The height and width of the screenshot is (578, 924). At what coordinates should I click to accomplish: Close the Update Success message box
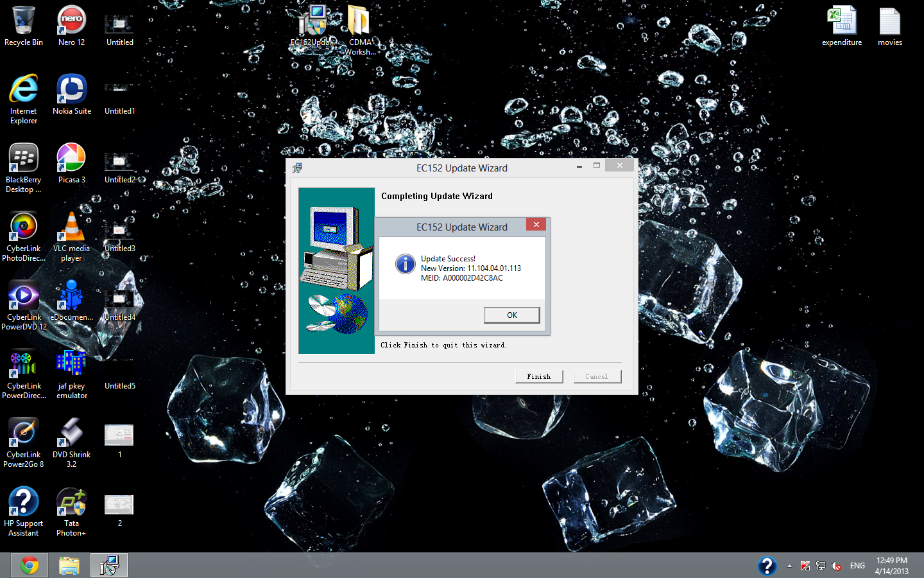[x=536, y=224]
